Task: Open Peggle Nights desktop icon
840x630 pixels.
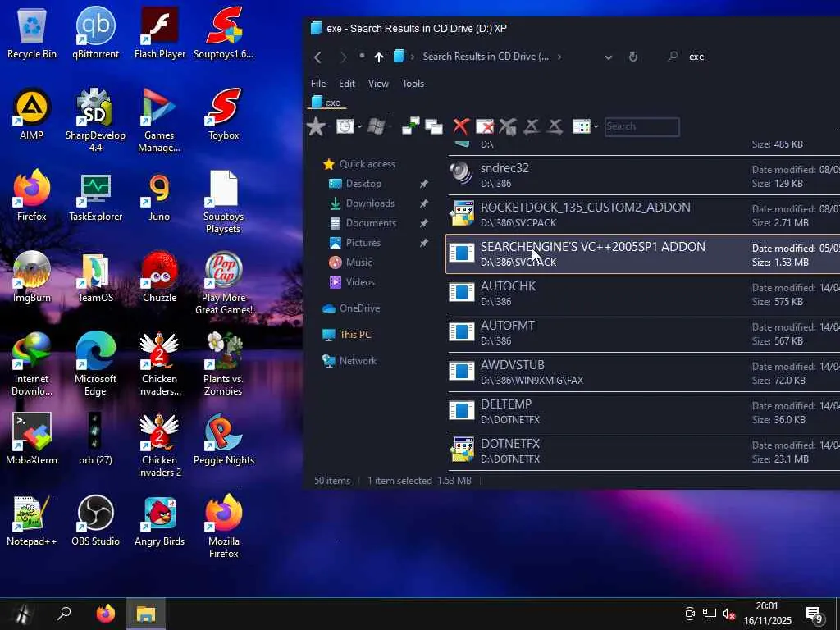Action: [224, 438]
